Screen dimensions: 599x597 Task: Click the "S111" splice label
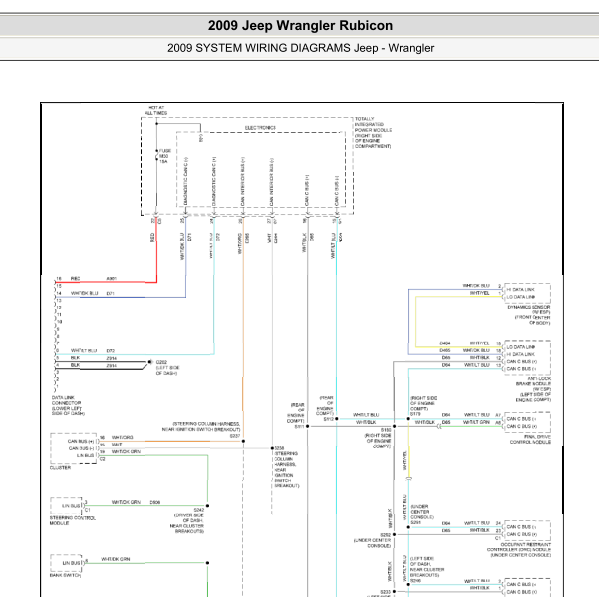click(300, 426)
